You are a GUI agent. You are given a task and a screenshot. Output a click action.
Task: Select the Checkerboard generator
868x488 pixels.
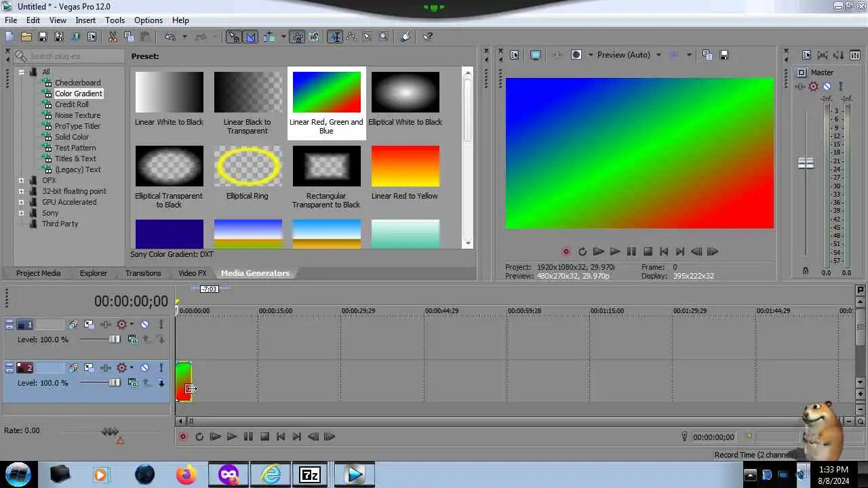(x=77, y=83)
